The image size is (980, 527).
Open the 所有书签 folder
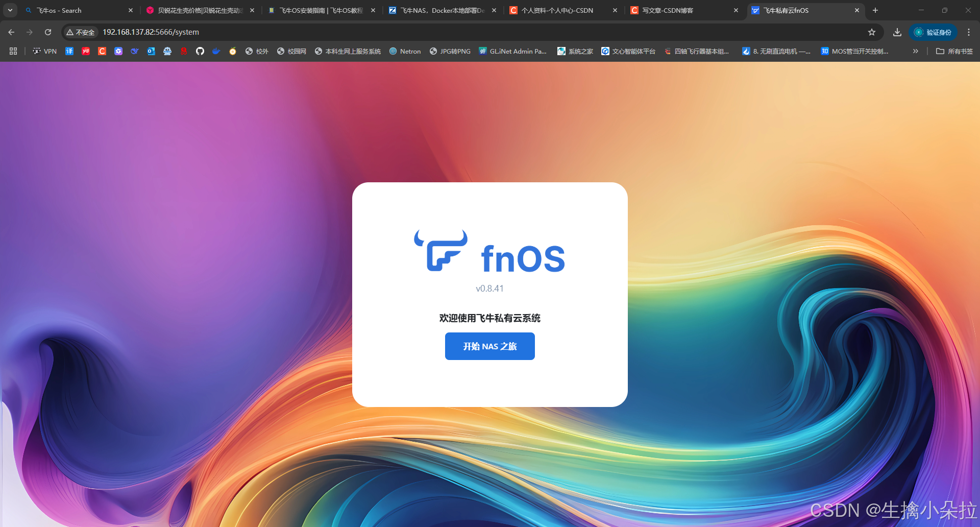[954, 51]
